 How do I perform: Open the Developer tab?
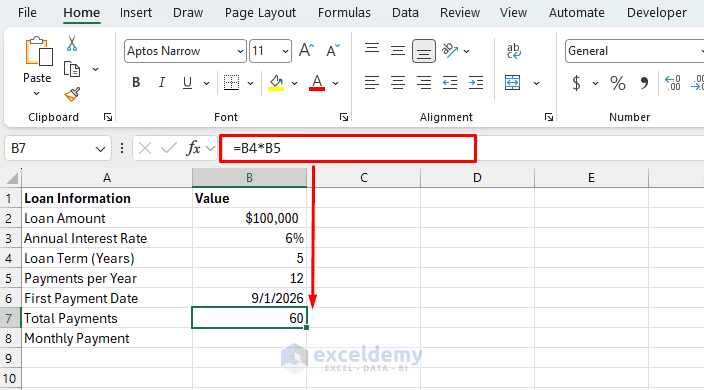657,13
